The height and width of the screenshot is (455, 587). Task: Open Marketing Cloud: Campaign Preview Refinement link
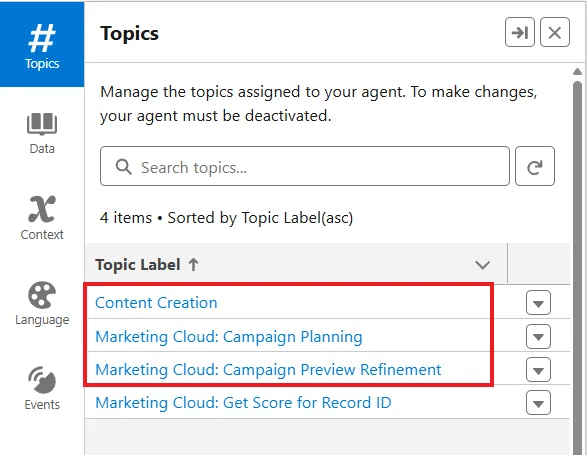pyautogui.click(x=268, y=369)
